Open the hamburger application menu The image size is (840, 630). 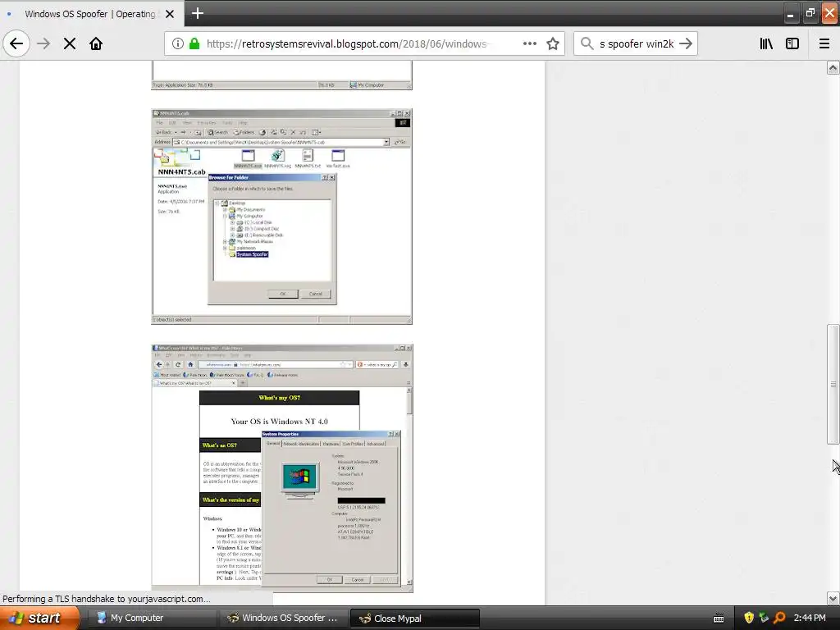coord(824,43)
